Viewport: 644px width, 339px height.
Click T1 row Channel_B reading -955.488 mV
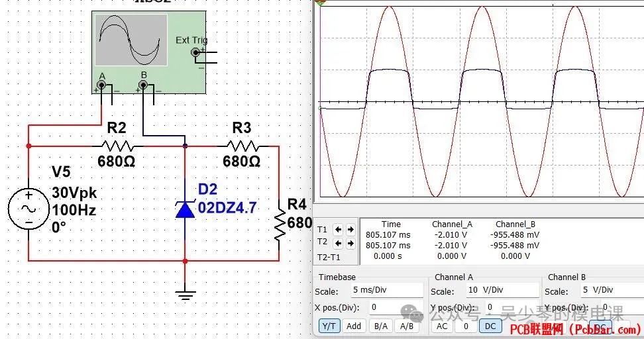click(x=515, y=235)
